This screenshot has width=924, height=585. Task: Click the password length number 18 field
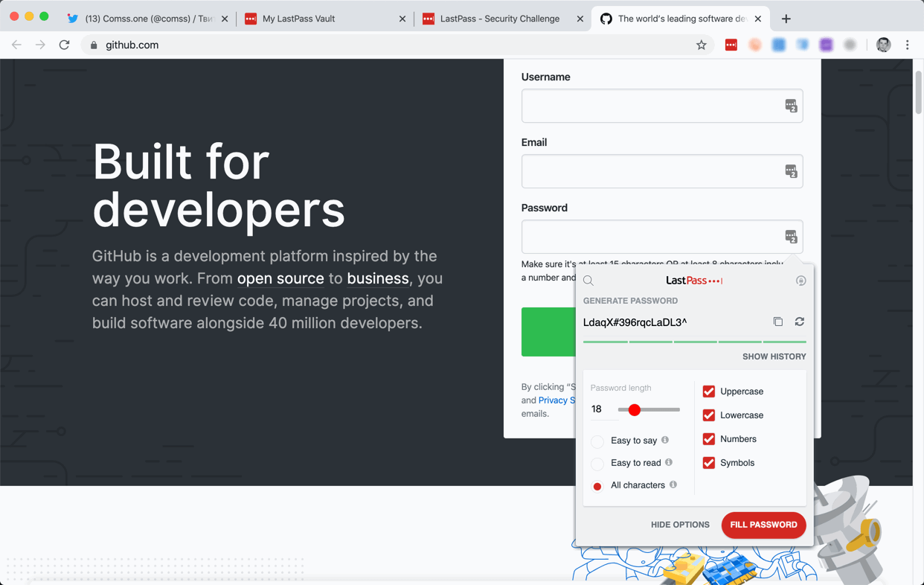[x=603, y=409]
